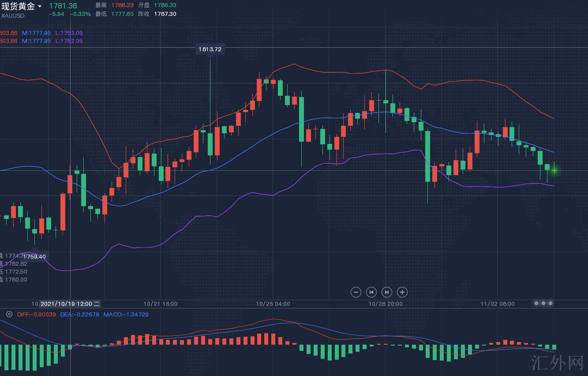
Task: Open MACD indicator settings hexagon icon
Action: tap(9, 315)
